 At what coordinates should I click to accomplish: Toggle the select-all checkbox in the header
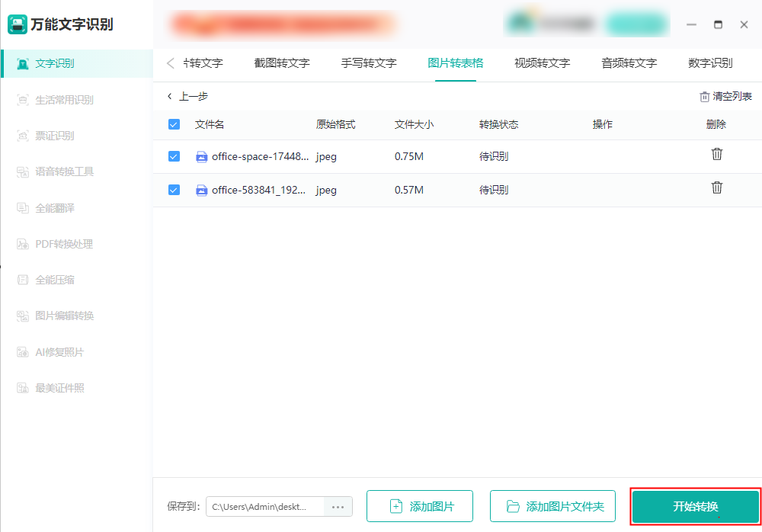(x=174, y=124)
